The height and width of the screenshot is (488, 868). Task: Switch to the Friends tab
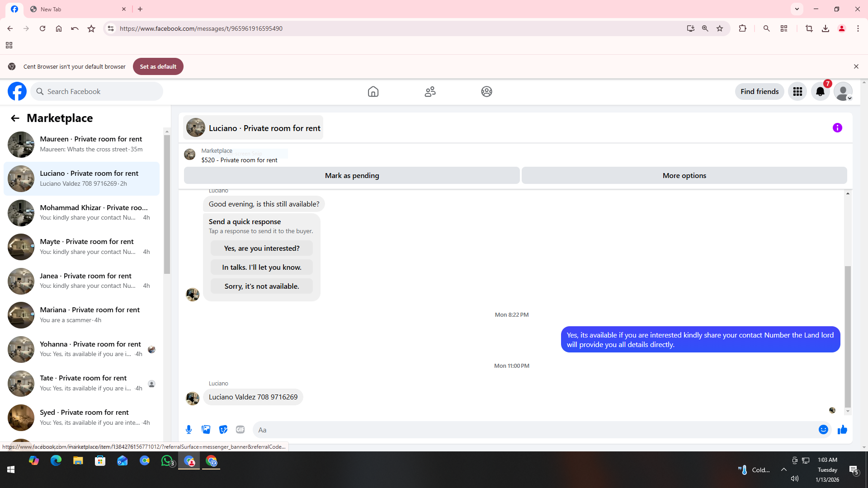430,92
